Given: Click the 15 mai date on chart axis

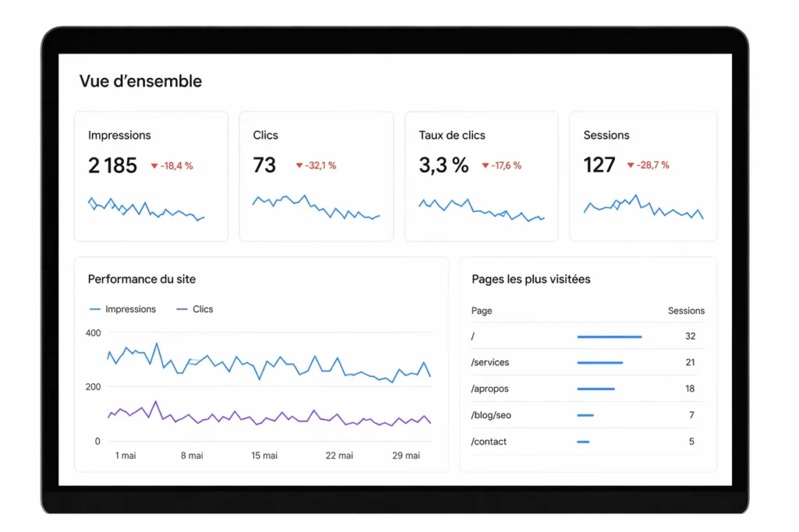Looking at the screenshot, I should click(264, 456).
